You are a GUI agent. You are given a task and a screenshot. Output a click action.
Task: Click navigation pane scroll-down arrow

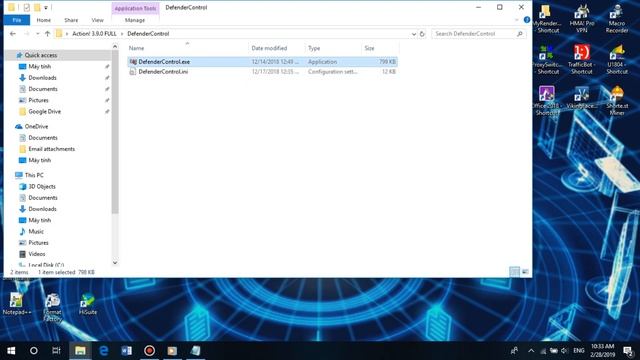pyautogui.click(x=115, y=262)
